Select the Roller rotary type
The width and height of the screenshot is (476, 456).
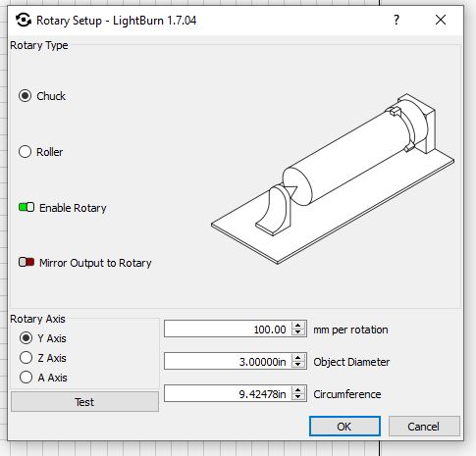25,152
